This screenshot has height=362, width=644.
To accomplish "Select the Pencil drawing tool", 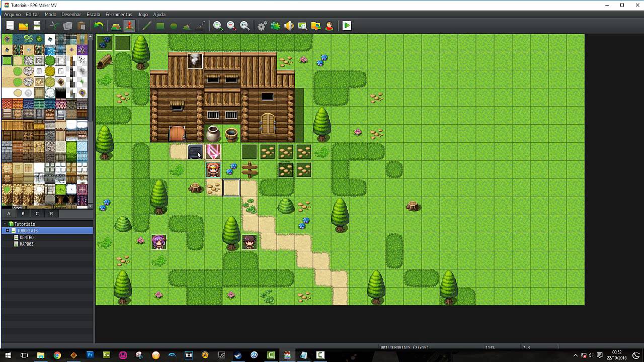I will 146,26.
